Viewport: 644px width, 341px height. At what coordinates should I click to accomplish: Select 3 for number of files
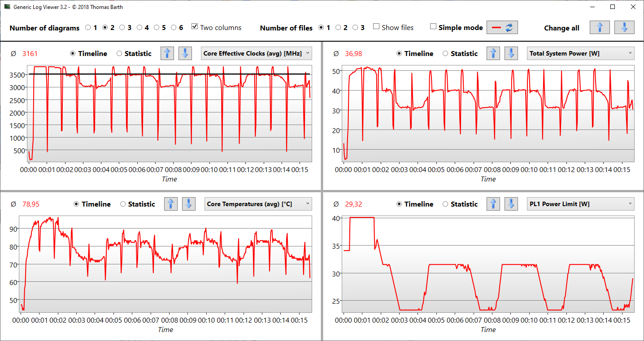coord(355,27)
